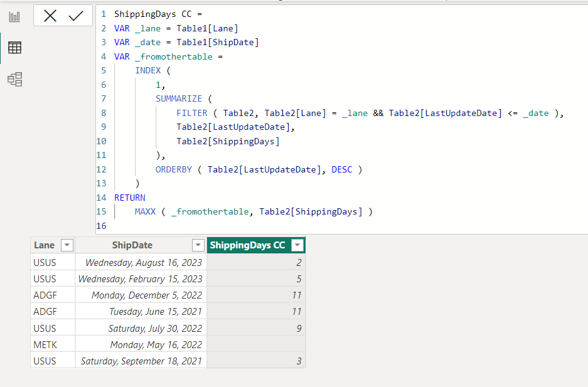Click ShippingDays value 2 cell

(x=256, y=262)
